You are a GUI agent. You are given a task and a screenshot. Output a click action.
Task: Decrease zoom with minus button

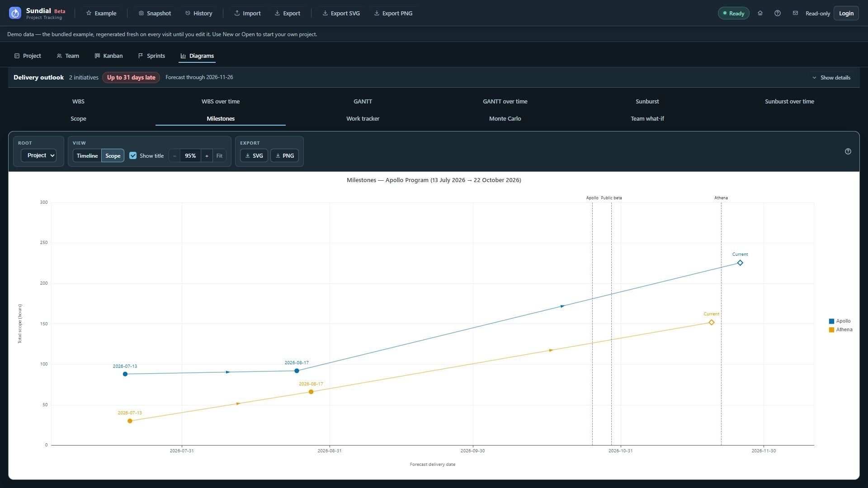pyautogui.click(x=175, y=155)
